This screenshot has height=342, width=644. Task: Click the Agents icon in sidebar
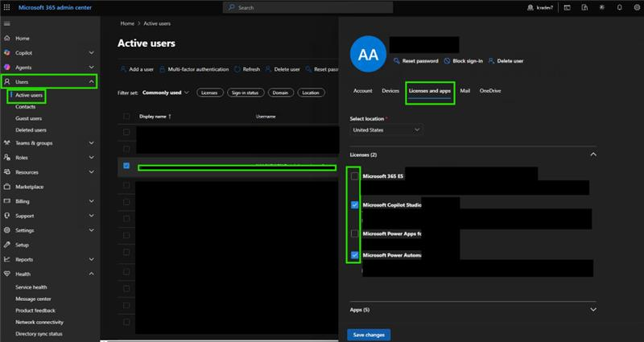pyautogui.click(x=7, y=68)
